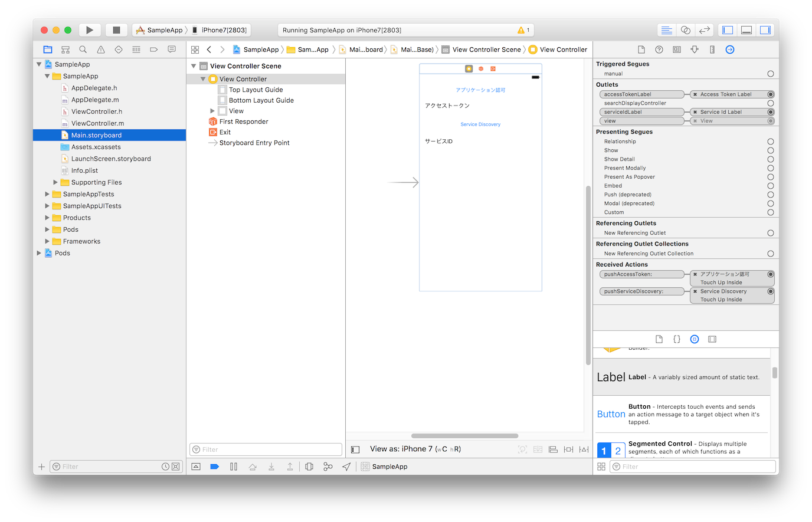Open the Debug View Hierarchy tool
The image size is (812, 522).
click(x=309, y=467)
